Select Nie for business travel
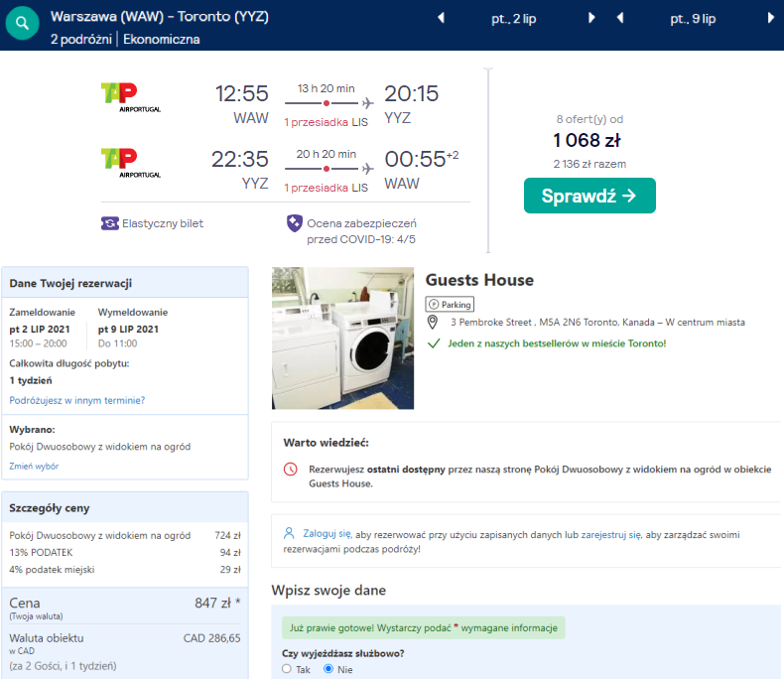This screenshot has height=679, width=784. (328, 669)
